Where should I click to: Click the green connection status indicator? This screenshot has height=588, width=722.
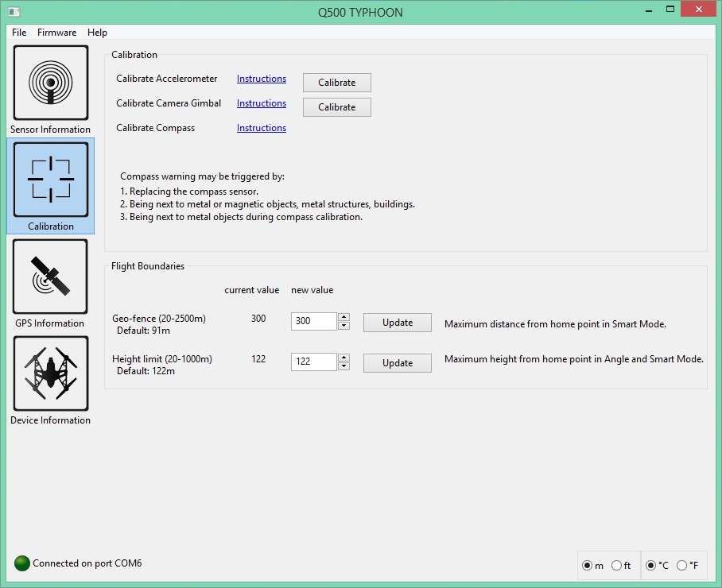22,563
